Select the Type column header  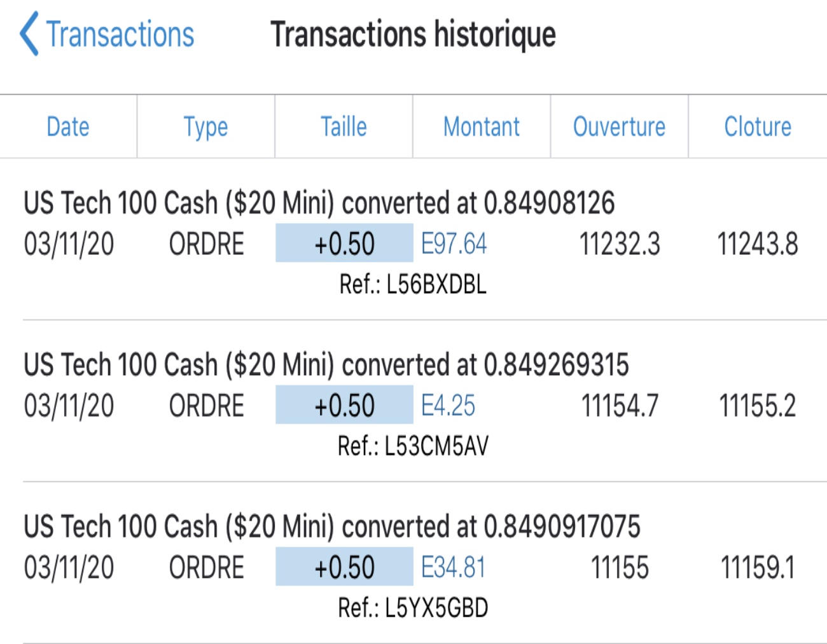pyautogui.click(x=205, y=127)
